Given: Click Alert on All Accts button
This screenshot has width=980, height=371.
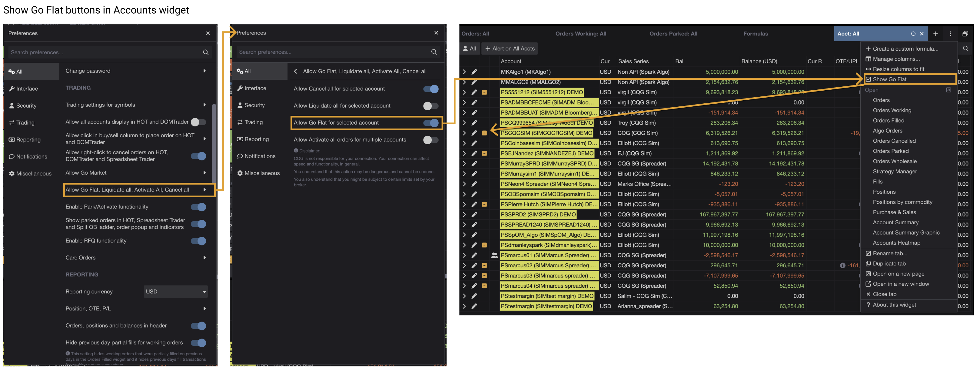Looking at the screenshot, I should point(510,49).
